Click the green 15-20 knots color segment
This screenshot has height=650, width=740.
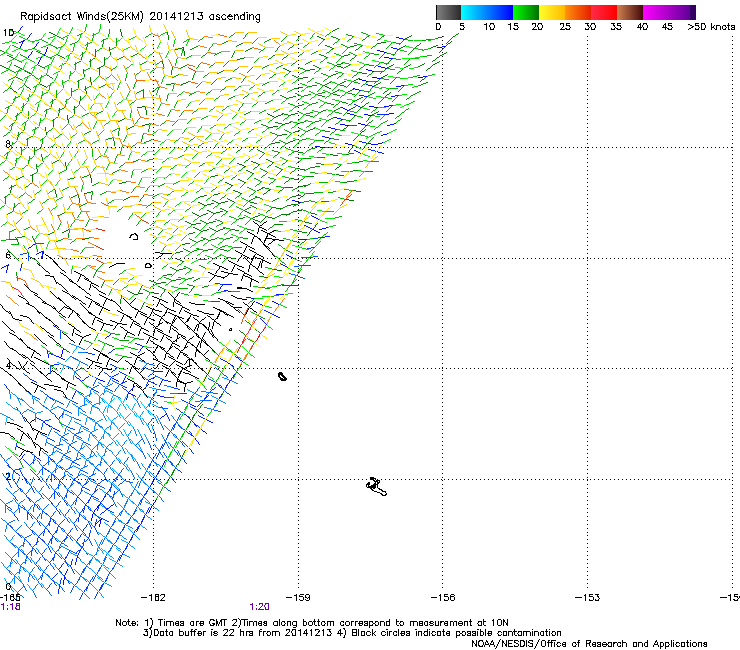pos(526,12)
